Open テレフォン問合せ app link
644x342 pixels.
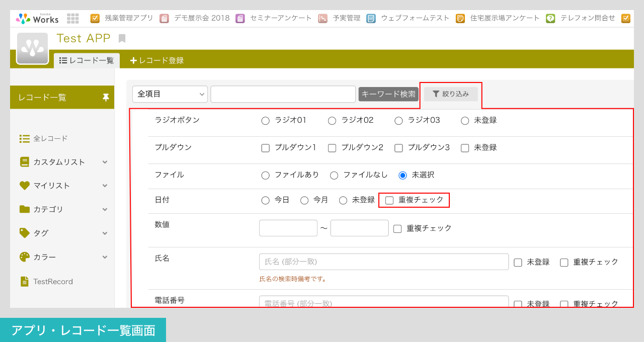coord(588,18)
